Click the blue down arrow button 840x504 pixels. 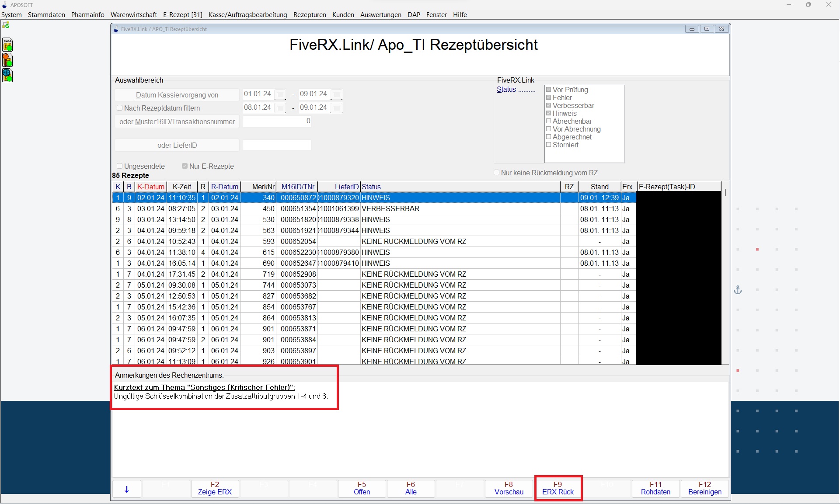point(127,489)
